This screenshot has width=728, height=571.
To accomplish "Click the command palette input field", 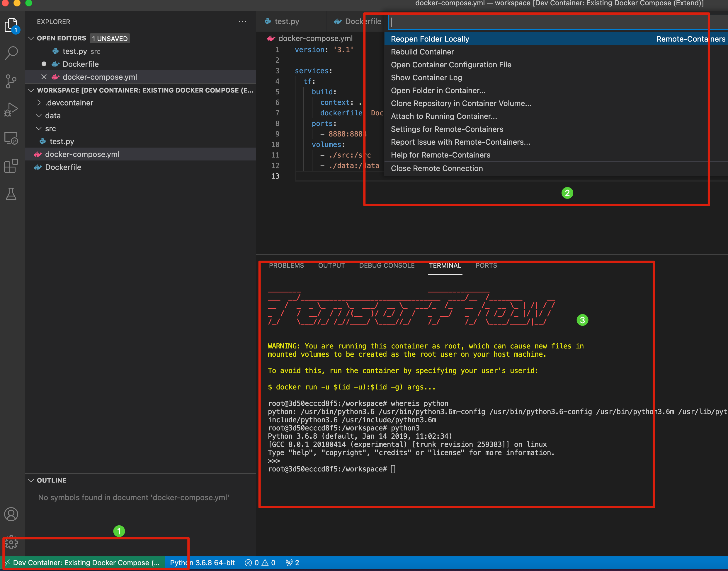I will click(549, 22).
